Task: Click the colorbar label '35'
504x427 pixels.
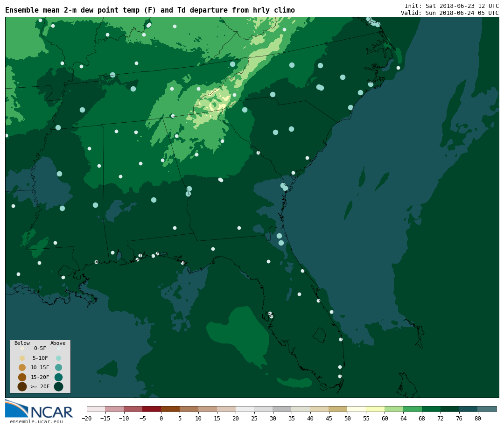Action: (x=292, y=418)
